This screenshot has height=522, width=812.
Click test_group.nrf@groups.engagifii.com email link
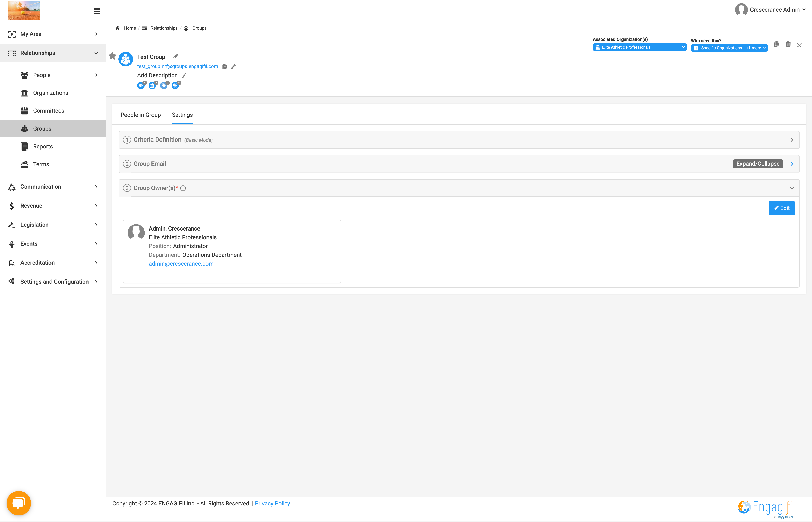(x=177, y=66)
